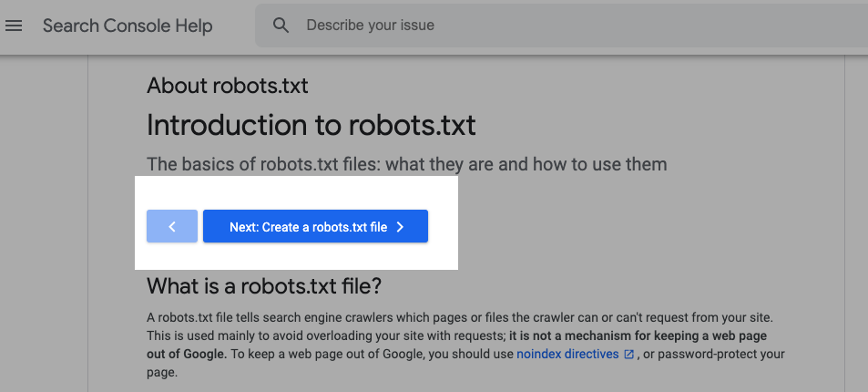Viewport: 868px width, 392px height.
Task: Click the Search Console Help title
Action: tap(128, 26)
